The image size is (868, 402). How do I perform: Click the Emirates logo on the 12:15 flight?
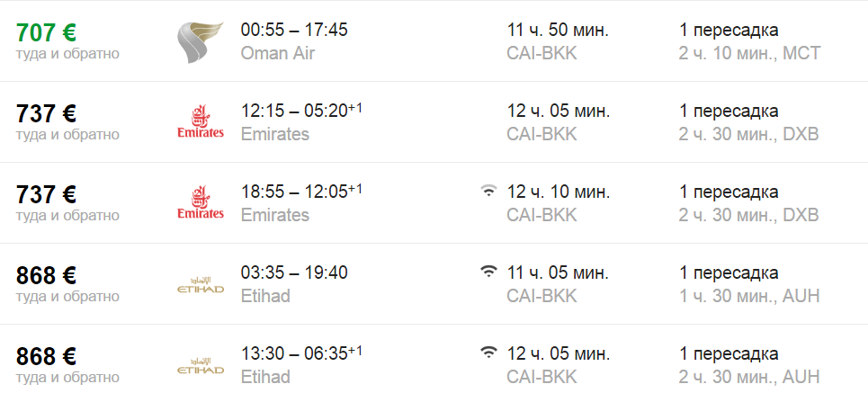[201, 122]
